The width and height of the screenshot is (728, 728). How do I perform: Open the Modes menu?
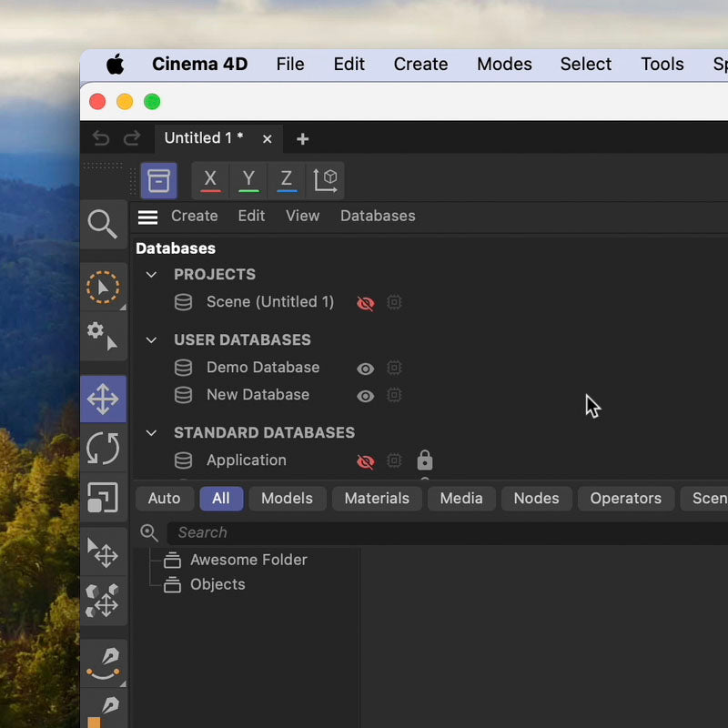[504, 64]
